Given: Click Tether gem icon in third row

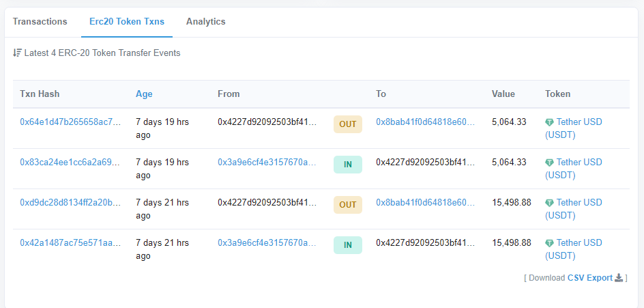Looking at the screenshot, I should pos(550,203).
